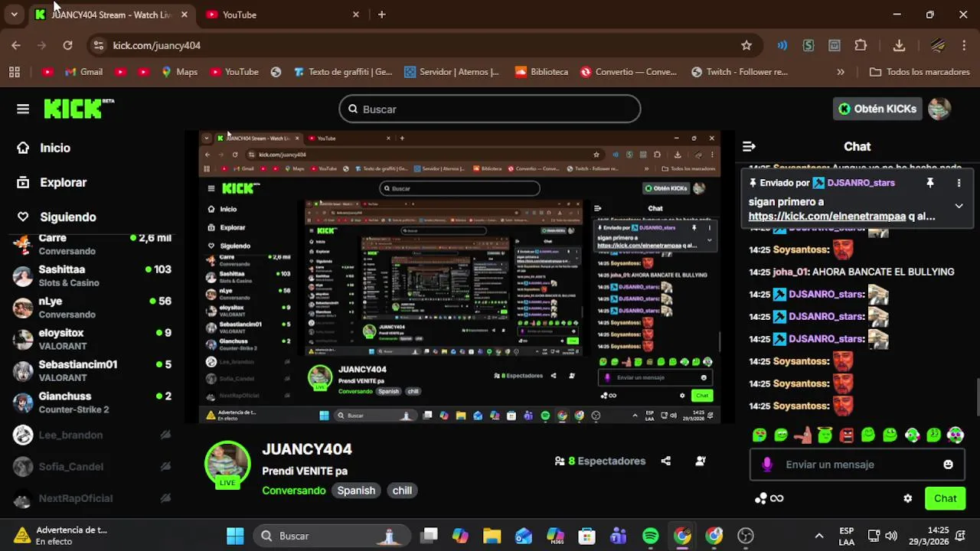This screenshot has width=980, height=551.
Task: Open the Chrome profile avatar
Action: [x=938, y=45]
